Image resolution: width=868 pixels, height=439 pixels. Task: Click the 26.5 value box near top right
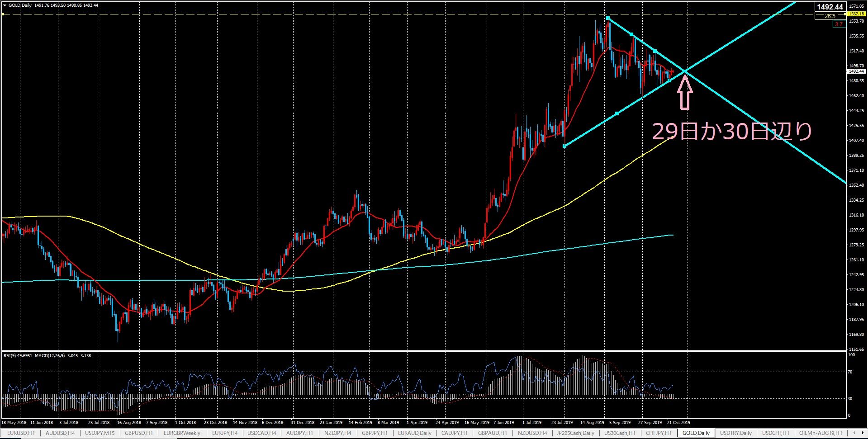click(x=830, y=16)
